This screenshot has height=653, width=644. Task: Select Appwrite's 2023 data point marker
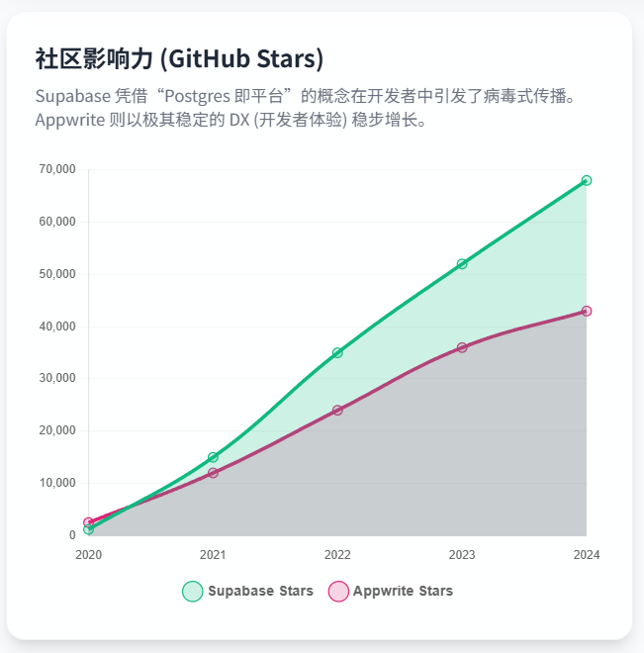click(462, 347)
